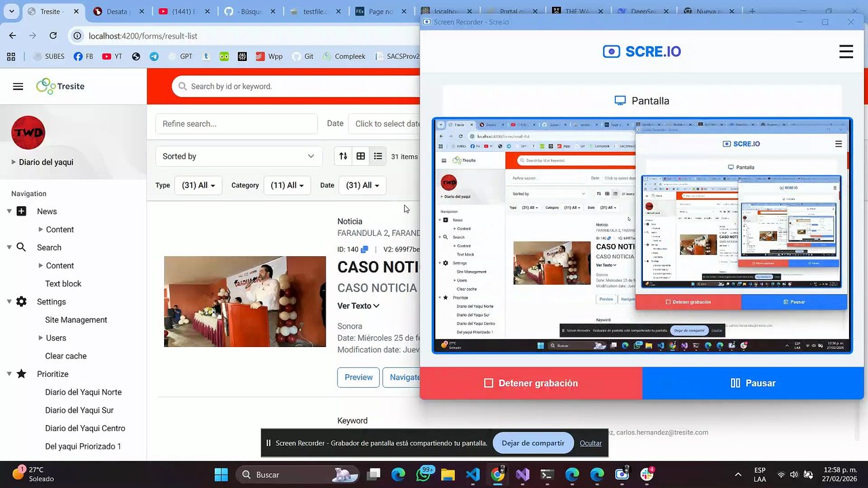Open WhatsApp from the taskbar

coord(424,474)
